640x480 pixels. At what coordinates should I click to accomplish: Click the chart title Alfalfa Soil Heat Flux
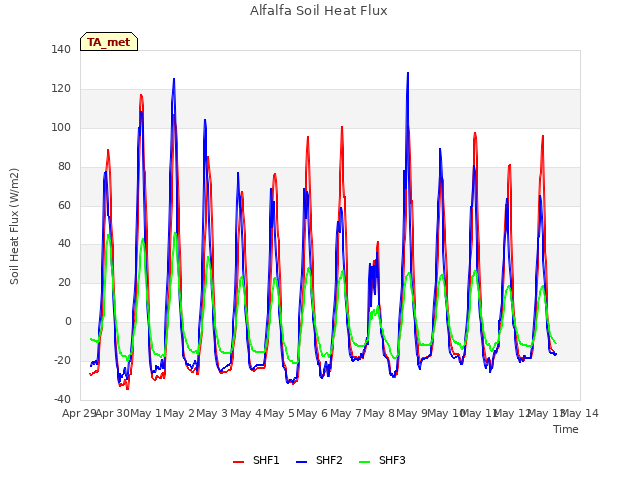319,11
